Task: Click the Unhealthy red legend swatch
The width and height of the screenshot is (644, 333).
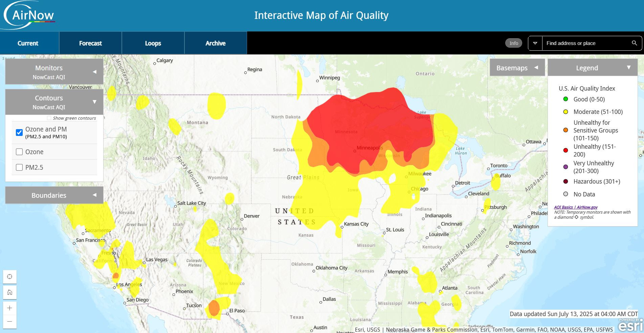Action: [565, 150]
